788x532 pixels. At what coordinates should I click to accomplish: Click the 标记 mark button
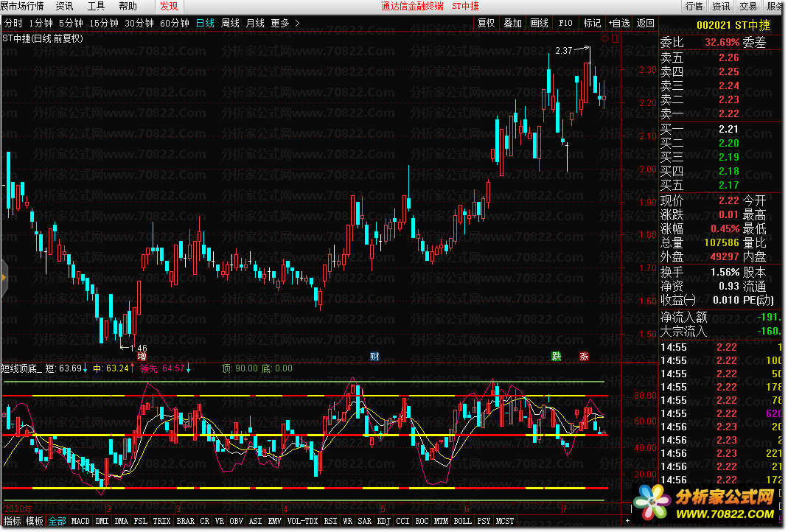(592, 23)
